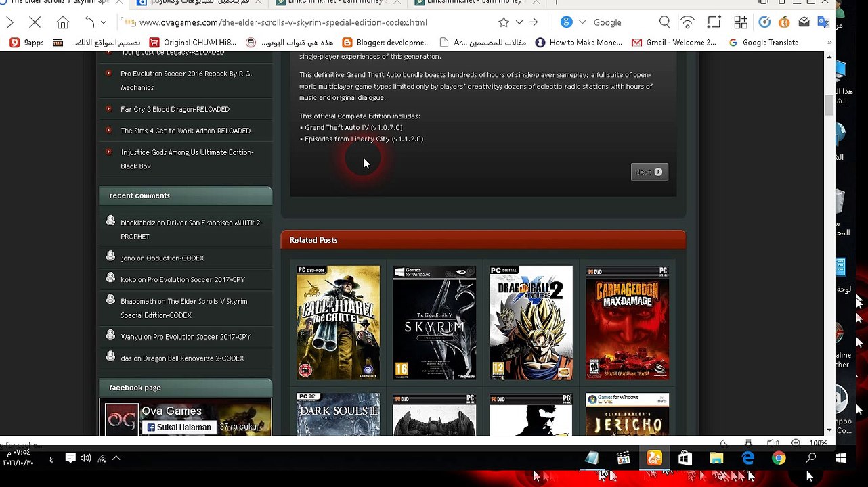Go to the browser home page
Image resolution: width=868 pixels, height=487 pixels.
62,22
